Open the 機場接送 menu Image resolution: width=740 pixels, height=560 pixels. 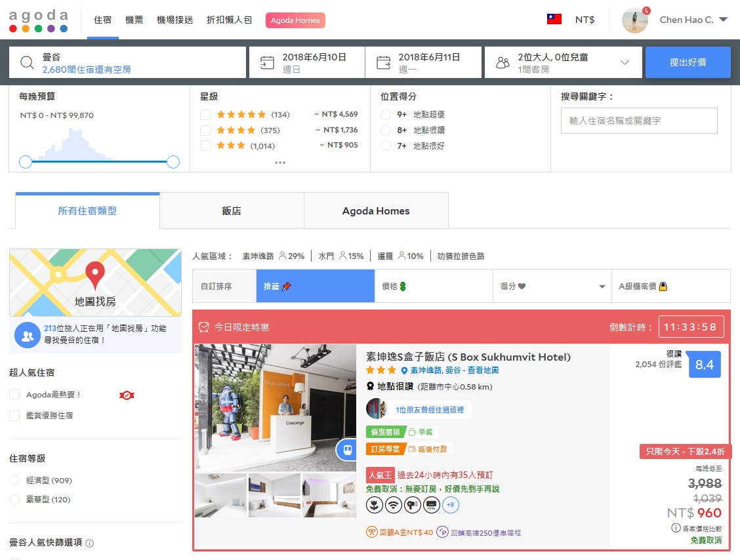coord(175,20)
